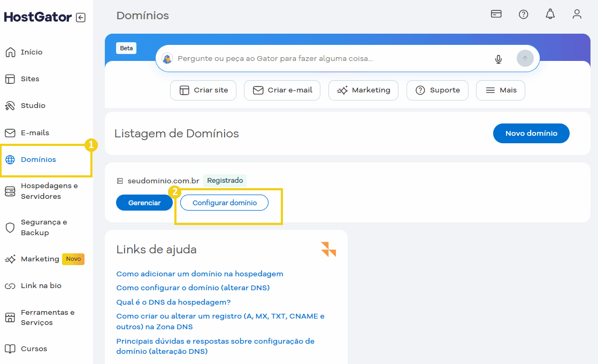Click the send arrow button in Gator search
The image size is (598, 364).
(525, 59)
